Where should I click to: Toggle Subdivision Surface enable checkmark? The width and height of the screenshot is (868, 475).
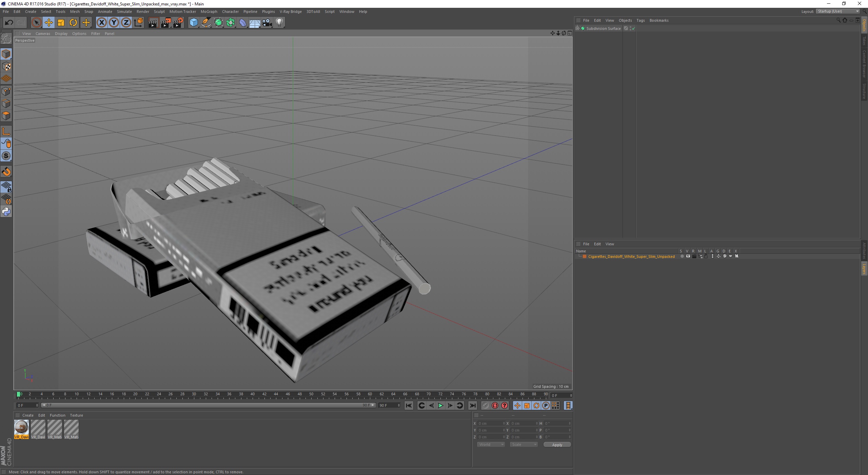click(633, 28)
